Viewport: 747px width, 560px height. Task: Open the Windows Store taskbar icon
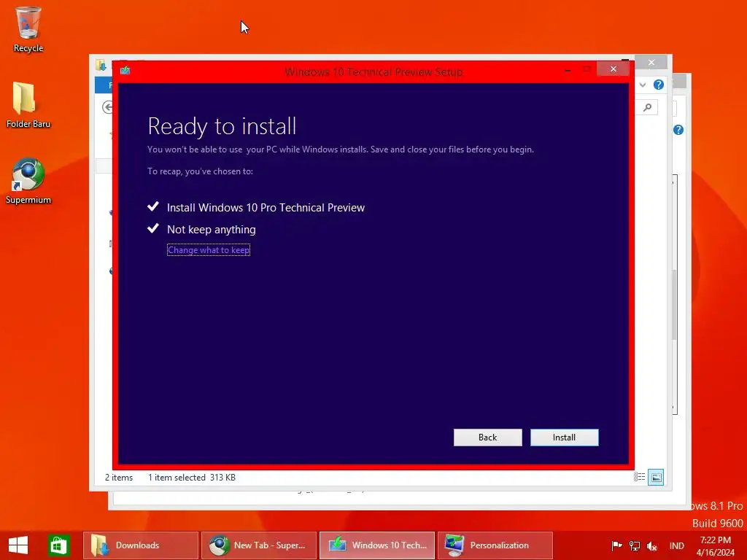58,545
